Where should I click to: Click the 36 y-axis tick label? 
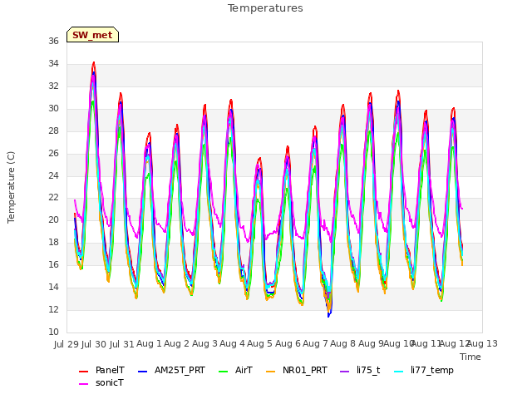pyautogui.click(x=53, y=41)
